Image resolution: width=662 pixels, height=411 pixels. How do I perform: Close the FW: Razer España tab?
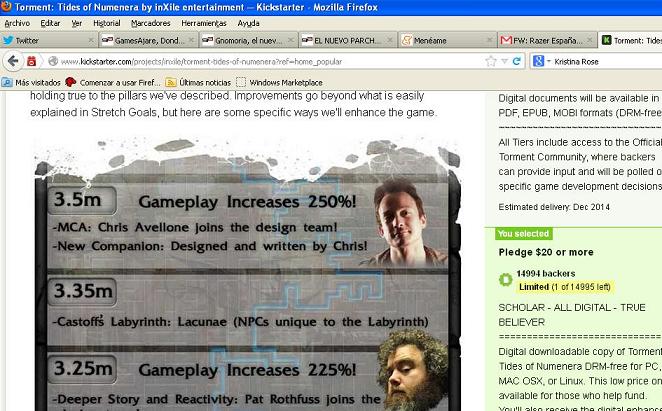tap(589, 40)
